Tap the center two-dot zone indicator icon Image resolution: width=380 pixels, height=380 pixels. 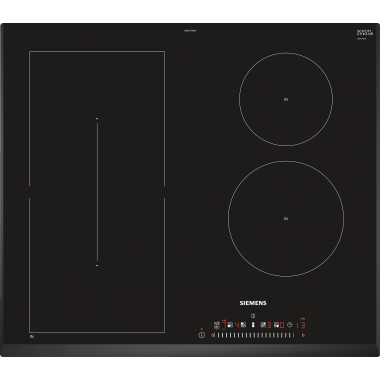coord(253,325)
